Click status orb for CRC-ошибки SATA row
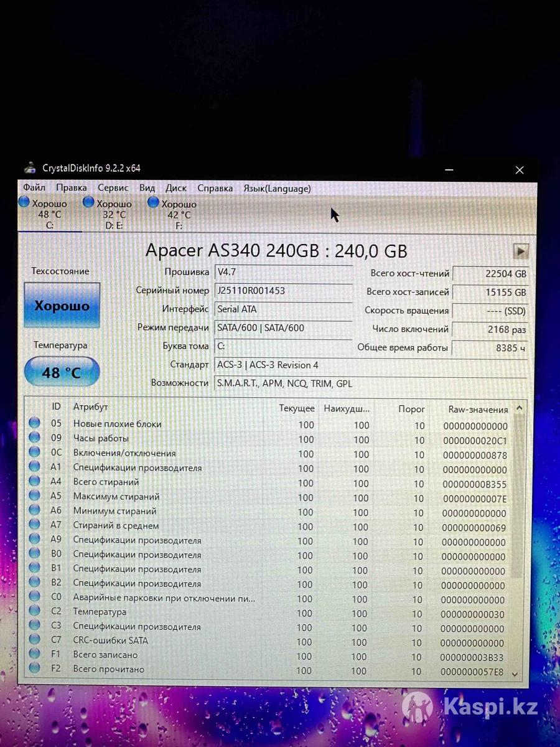The width and height of the screenshot is (560, 747). tap(35, 641)
